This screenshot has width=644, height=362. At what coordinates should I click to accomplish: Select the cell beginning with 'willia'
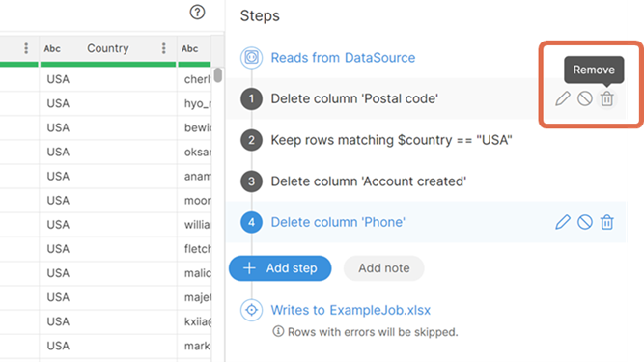point(194,225)
